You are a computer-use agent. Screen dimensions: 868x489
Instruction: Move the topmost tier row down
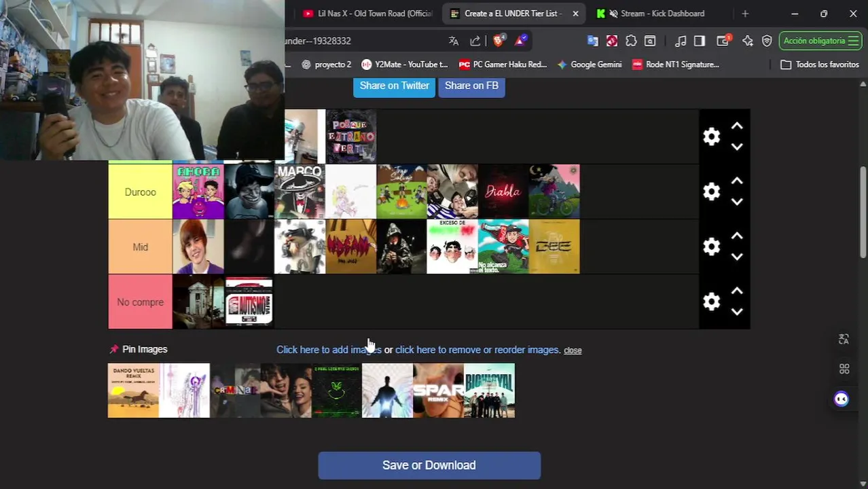[x=737, y=147]
